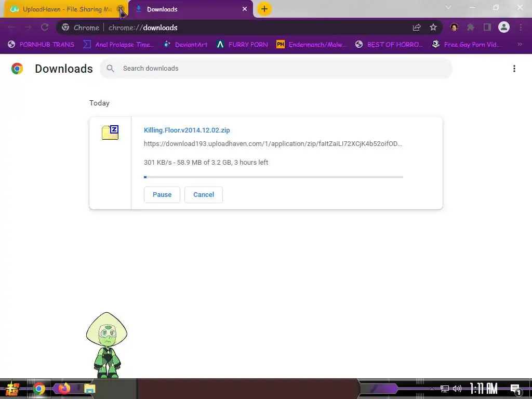Click the browser forward arrow
Image resolution: width=532 pixels, height=399 pixels.
(x=28, y=28)
